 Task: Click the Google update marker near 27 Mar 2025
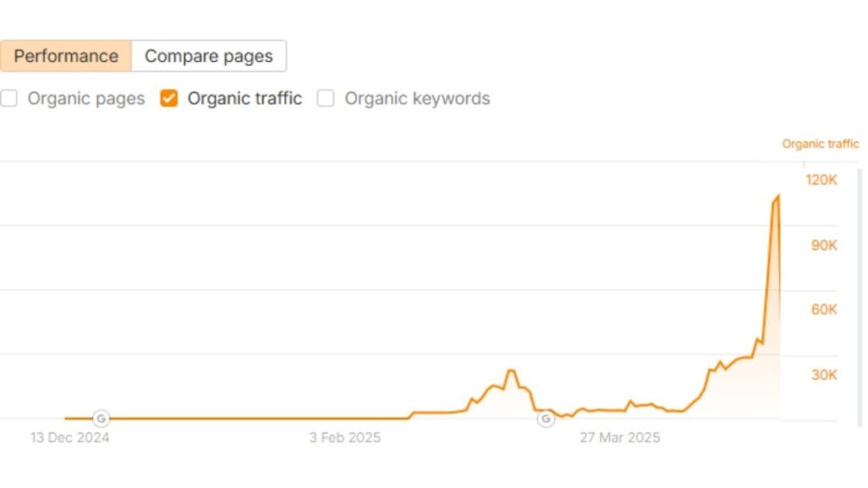pos(545,418)
